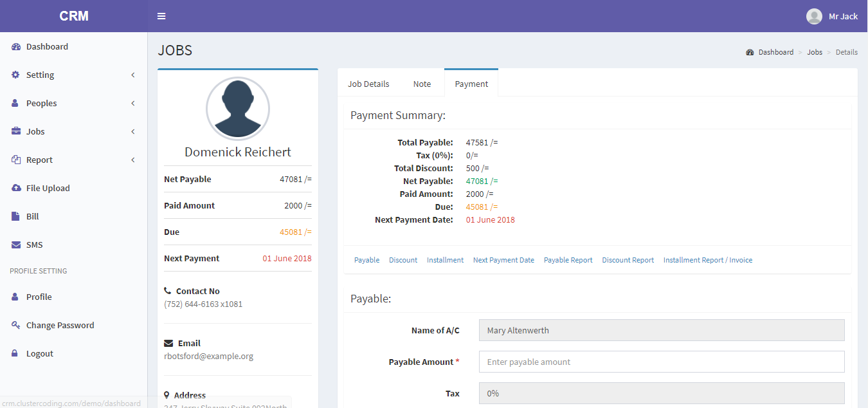Expand the Jobs menu chevron

(x=133, y=132)
